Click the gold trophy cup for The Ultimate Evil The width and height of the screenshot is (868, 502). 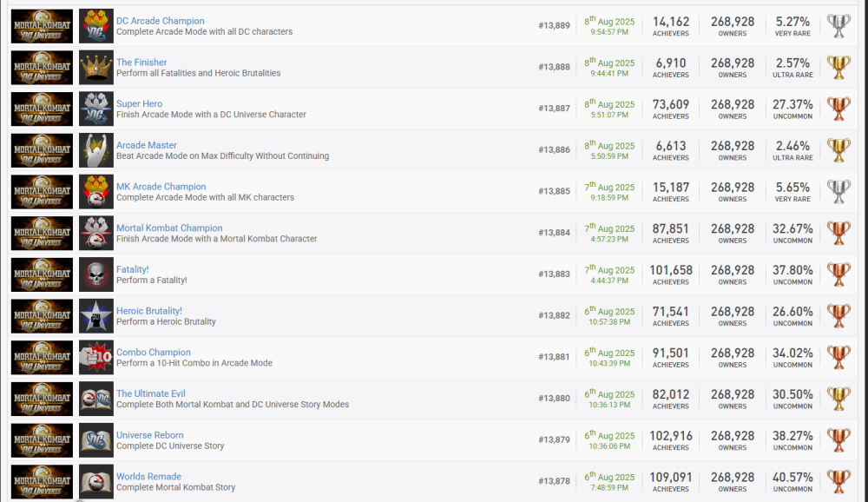[838, 399]
